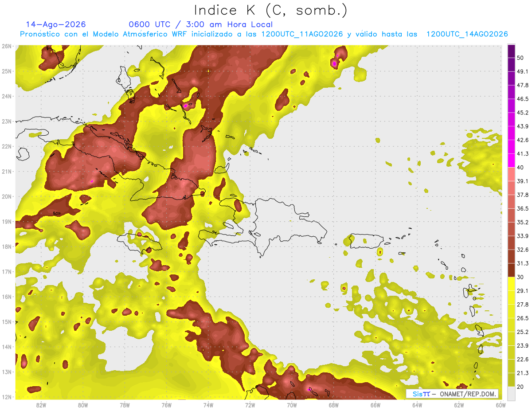This screenshot has width=532, height=411.
Task: Click the "47.8" color bar label
Action: (522, 85)
